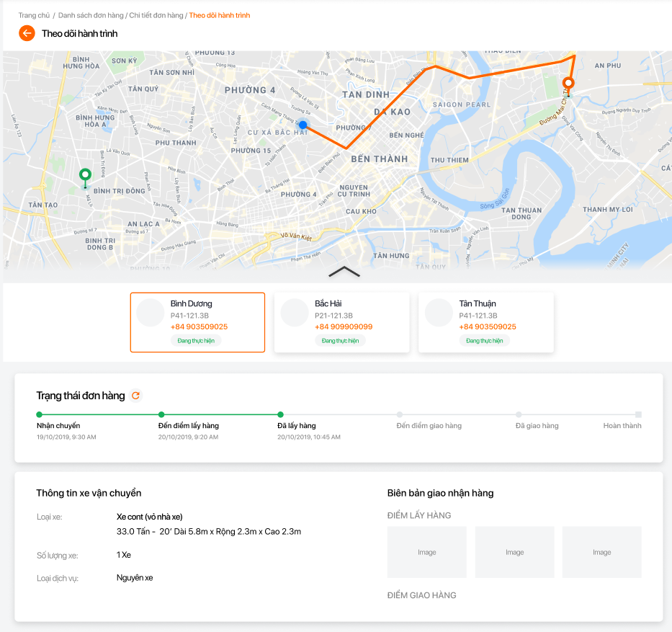Click the BẾN THÀNH label on the map

pos(380,159)
